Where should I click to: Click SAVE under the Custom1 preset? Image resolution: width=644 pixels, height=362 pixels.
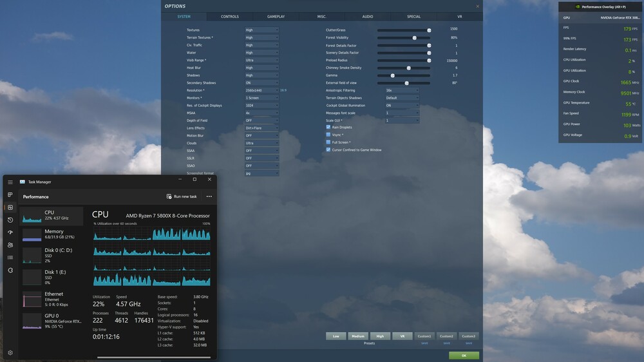(x=424, y=343)
